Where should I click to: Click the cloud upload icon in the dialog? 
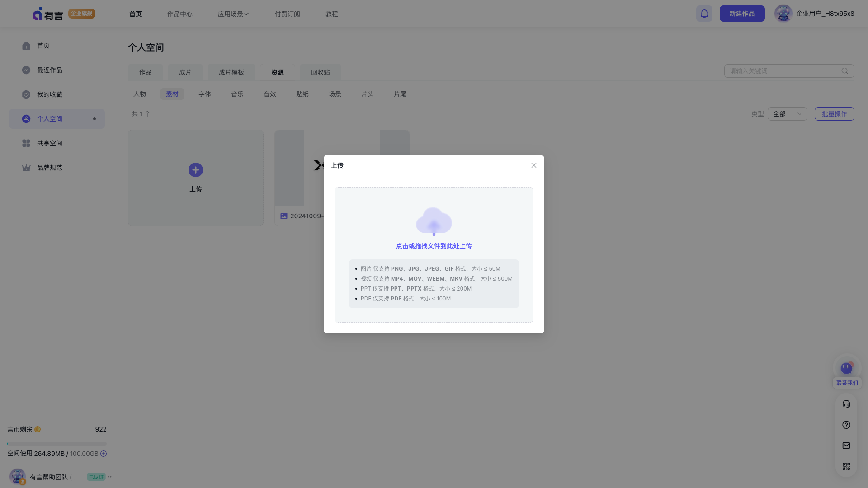pyautogui.click(x=434, y=221)
